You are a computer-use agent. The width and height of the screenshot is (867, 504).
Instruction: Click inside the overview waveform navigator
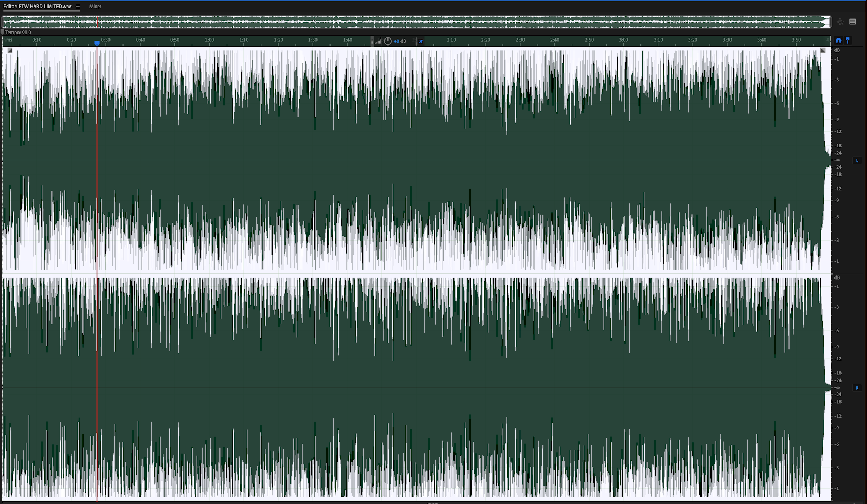tap(415, 22)
